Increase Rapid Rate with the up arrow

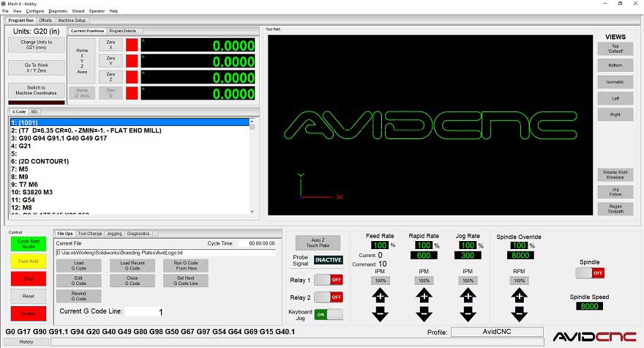pos(424,295)
